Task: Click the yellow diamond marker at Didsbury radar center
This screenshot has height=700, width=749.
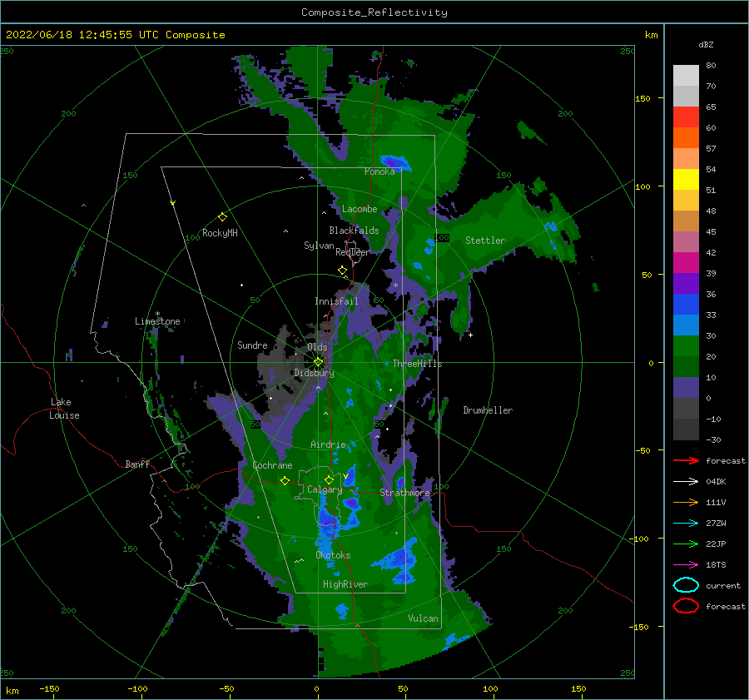Action: click(319, 362)
